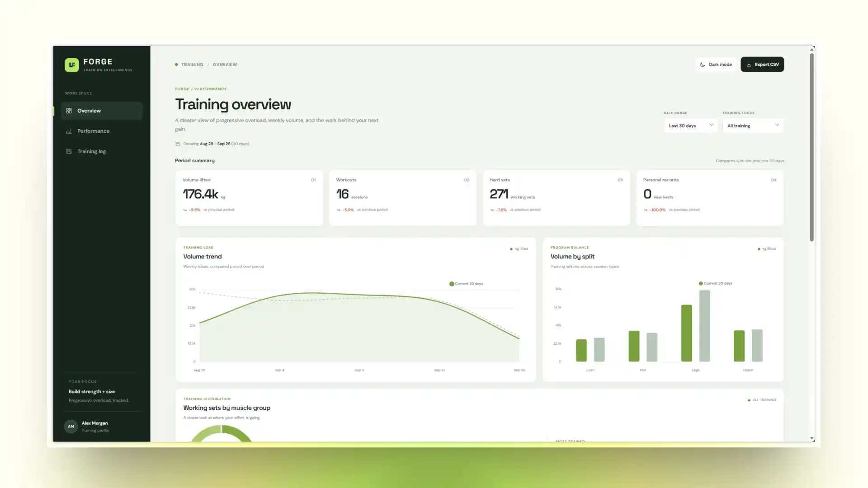Click the Current 30 days legend in Volume trend
The width and height of the screenshot is (868, 488).
(x=466, y=284)
